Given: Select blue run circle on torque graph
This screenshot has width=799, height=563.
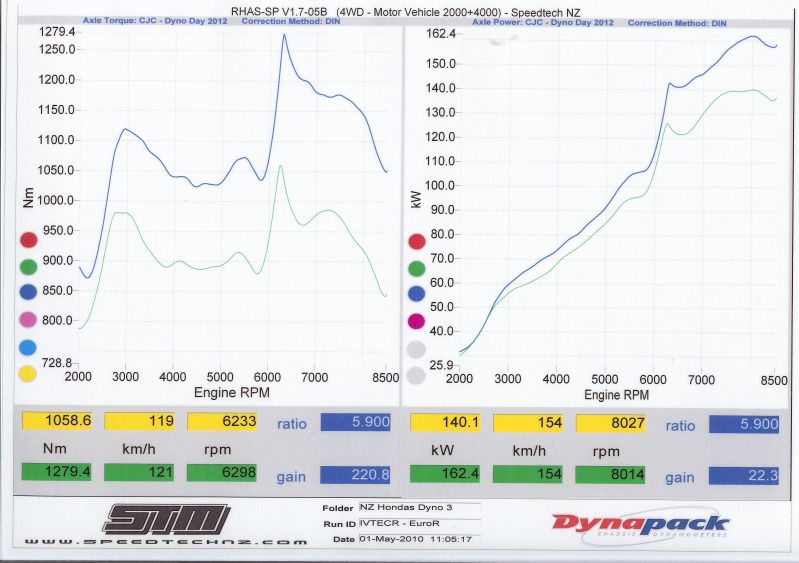Looking at the screenshot, I should (28, 293).
